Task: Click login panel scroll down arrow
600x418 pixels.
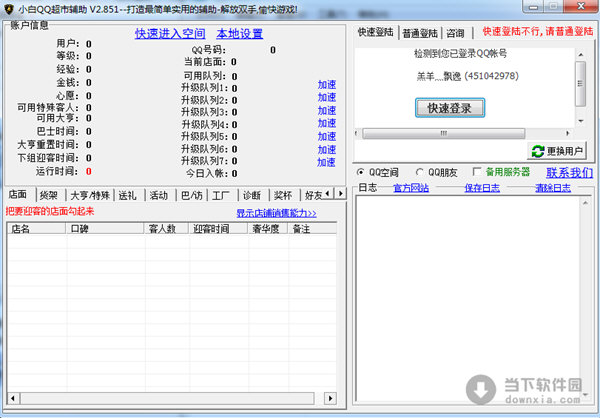Action: 580,121
